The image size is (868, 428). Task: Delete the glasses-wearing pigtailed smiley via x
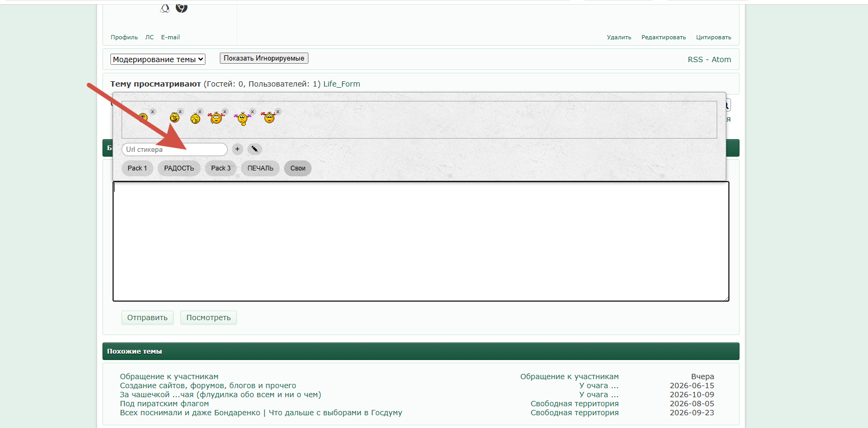[225, 112]
